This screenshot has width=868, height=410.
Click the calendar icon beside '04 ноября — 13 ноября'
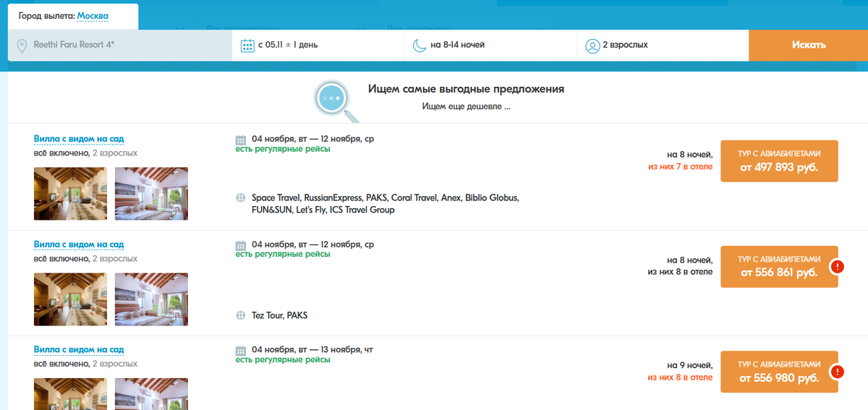tap(241, 351)
